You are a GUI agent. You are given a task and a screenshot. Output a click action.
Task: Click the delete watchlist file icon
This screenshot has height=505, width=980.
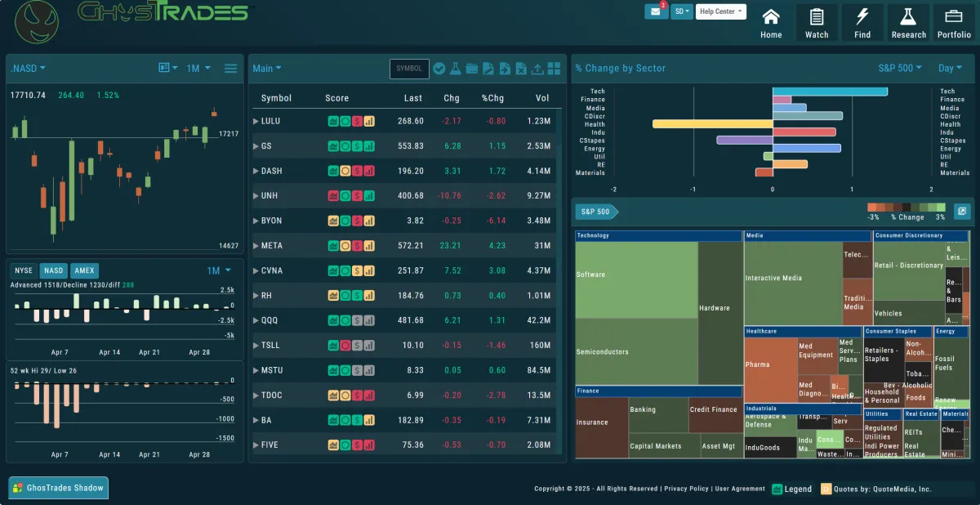pyautogui.click(x=521, y=69)
